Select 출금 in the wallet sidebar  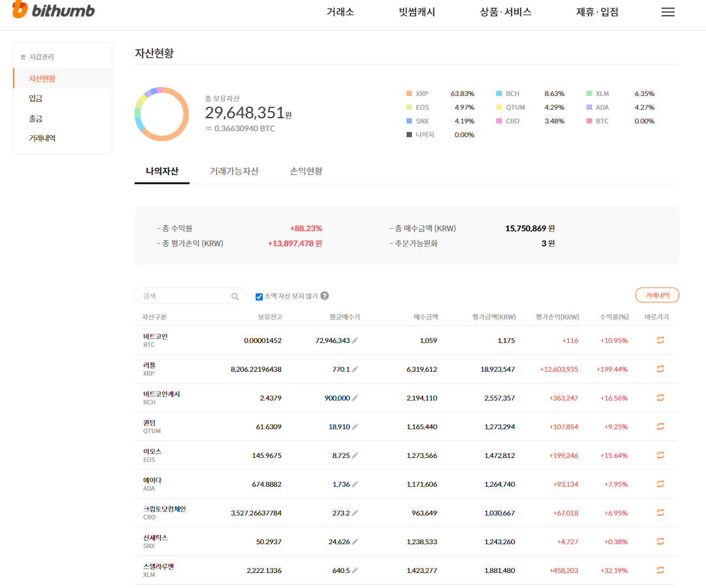click(35, 119)
